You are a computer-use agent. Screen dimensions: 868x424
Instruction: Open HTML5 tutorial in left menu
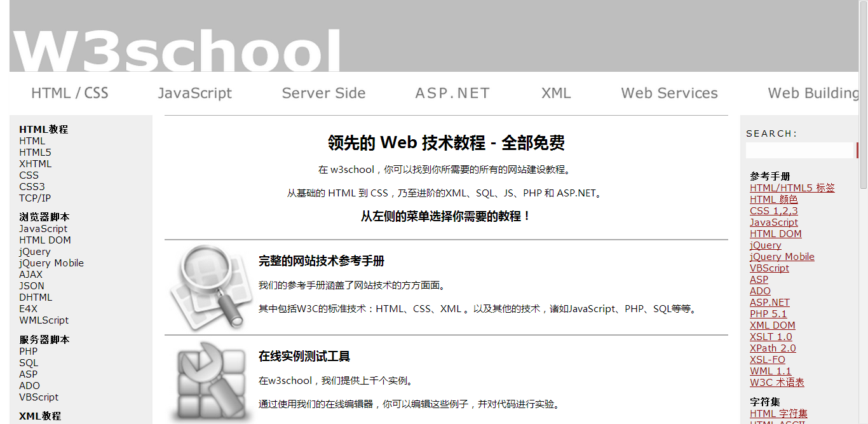pos(35,153)
